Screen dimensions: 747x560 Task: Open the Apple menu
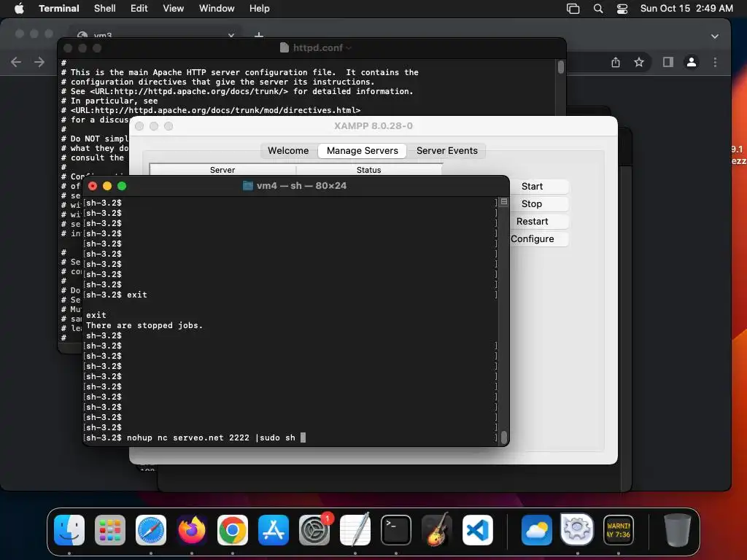point(19,9)
